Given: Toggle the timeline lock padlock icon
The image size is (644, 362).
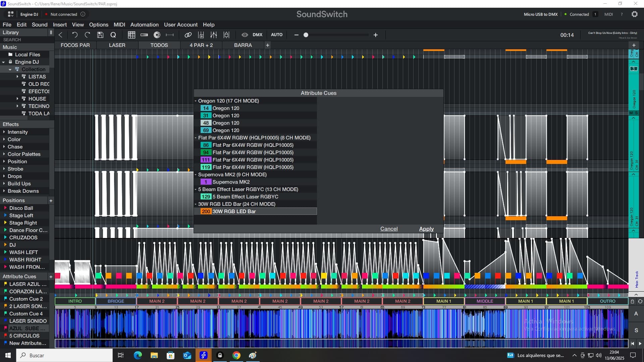Looking at the screenshot, I should click(633, 301).
